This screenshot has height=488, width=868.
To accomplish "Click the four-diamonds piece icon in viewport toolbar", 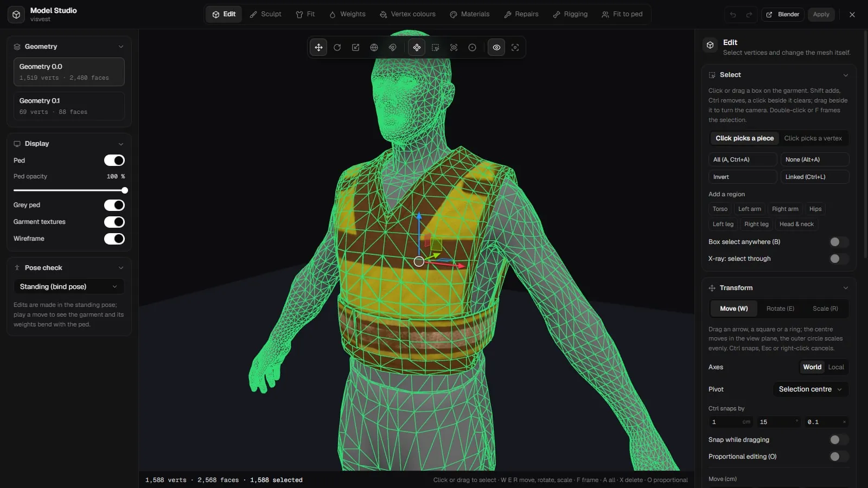I will [417, 48].
